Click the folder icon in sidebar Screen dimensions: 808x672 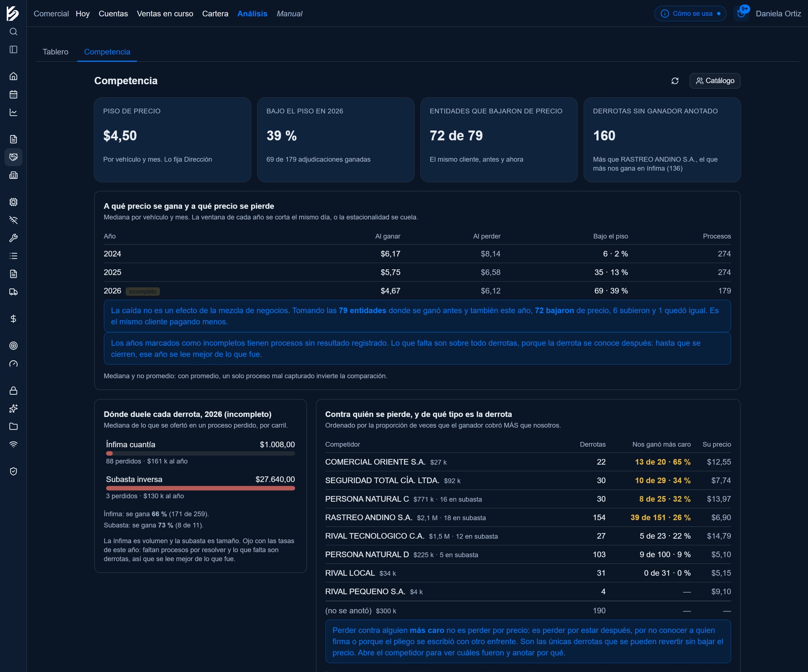13,427
